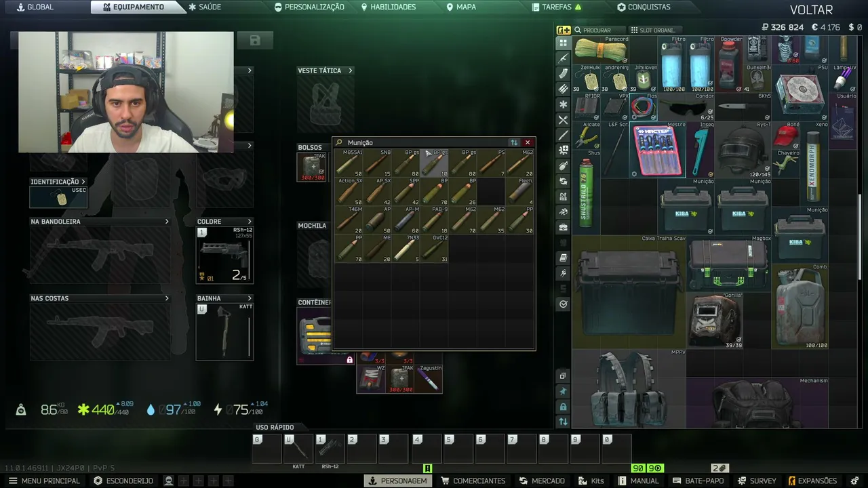The height and width of the screenshot is (488, 868).
Task: Select the PAB-9 ammo stack
Action: pyautogui.click(x=435, y=220)
